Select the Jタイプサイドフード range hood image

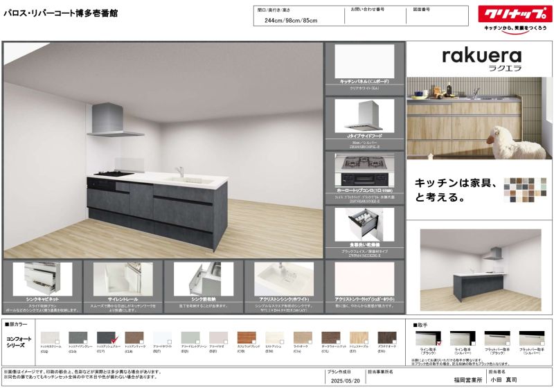[364, 116]
